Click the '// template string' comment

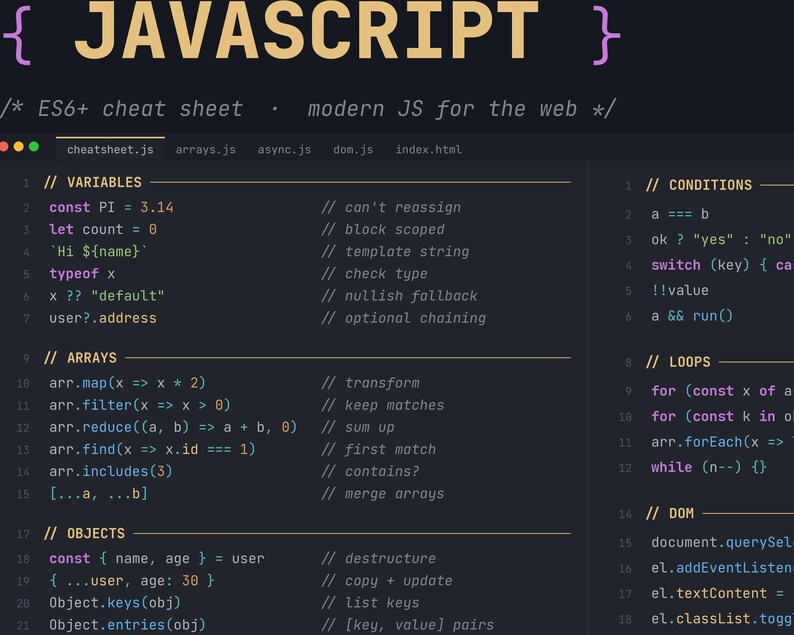395,252
